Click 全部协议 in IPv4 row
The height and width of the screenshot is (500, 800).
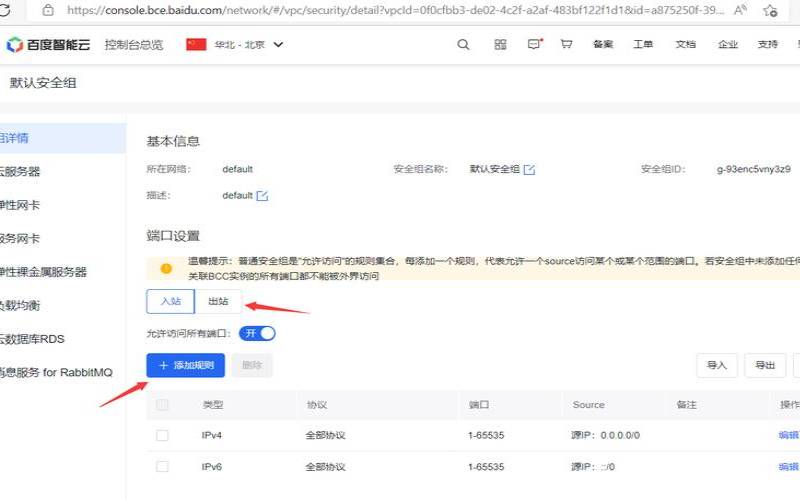click(x=326, y=435)
